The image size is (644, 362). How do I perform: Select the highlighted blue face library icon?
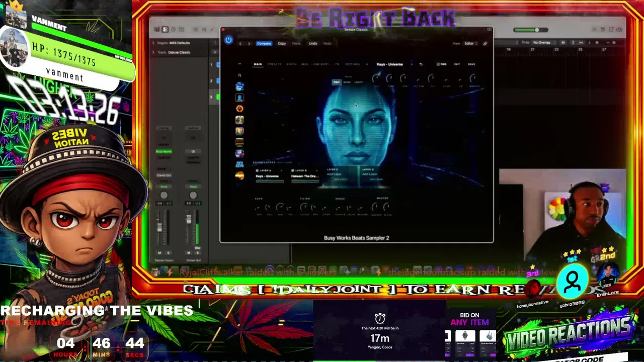239,98
